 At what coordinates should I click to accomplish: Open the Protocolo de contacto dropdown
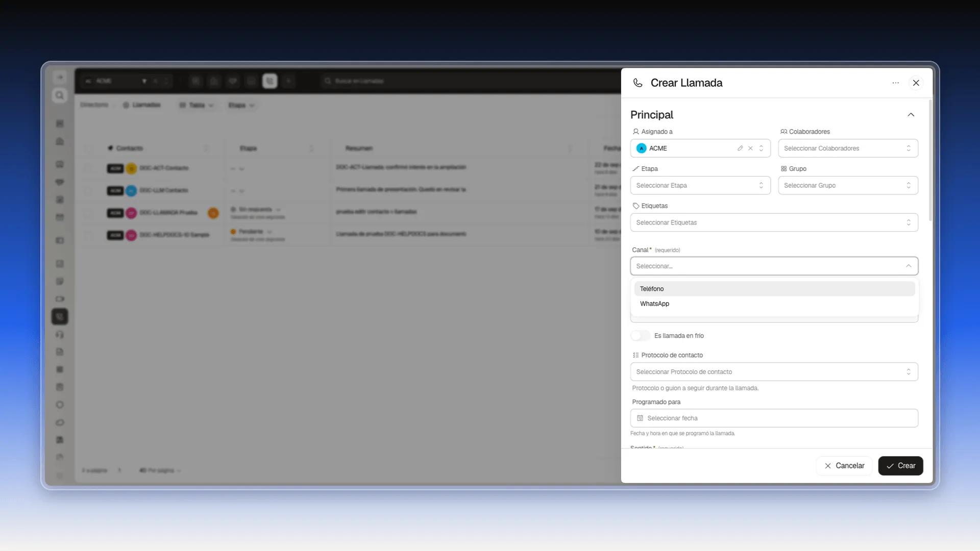[774, 372]
